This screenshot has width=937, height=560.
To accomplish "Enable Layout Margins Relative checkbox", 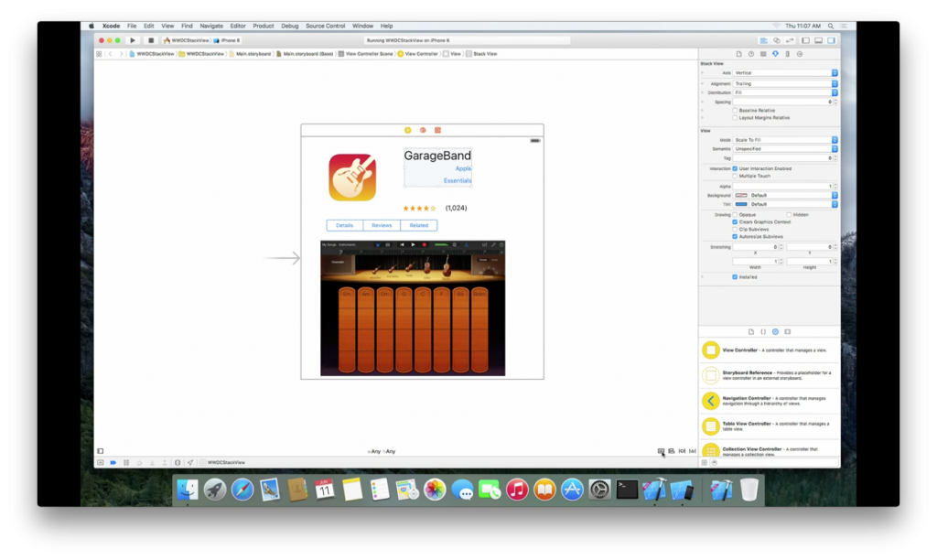I will click(x=735, y=118).
